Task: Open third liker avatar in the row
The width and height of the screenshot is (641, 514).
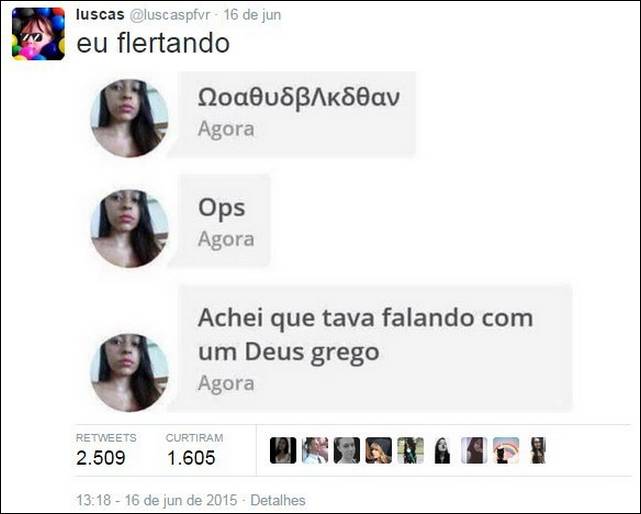Action: (x=347, y=450)
